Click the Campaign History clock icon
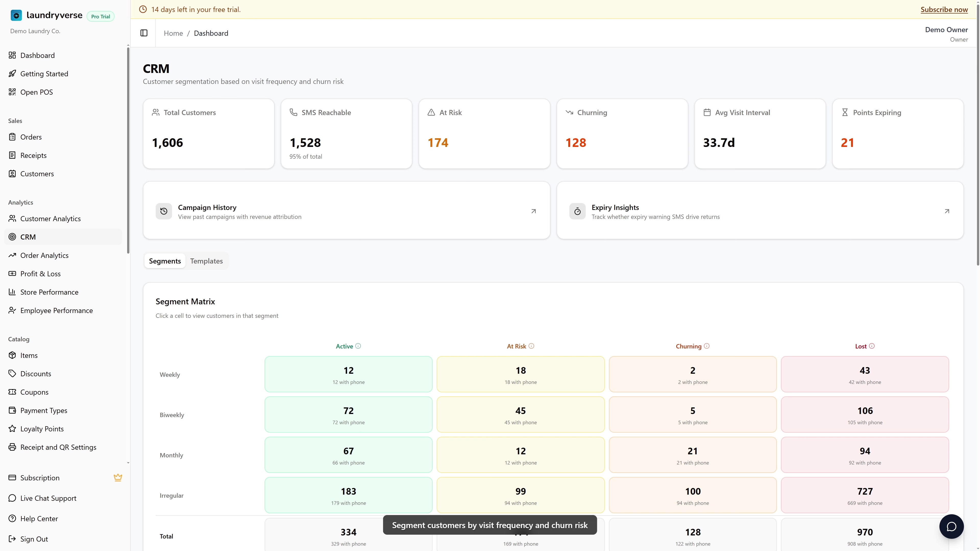Viewport: 980px width, 551px height. 164,211
